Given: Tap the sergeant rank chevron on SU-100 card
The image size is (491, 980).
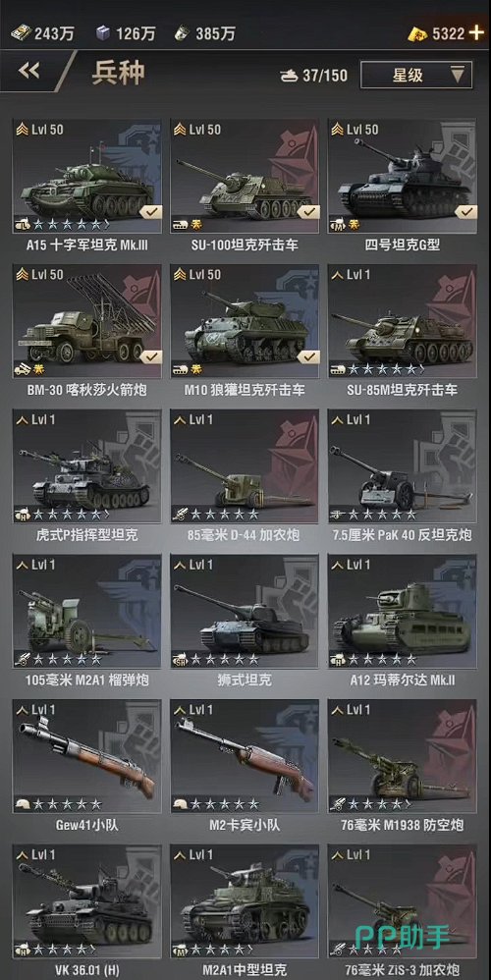Looking at the screenshot, I should coord(180,130).
